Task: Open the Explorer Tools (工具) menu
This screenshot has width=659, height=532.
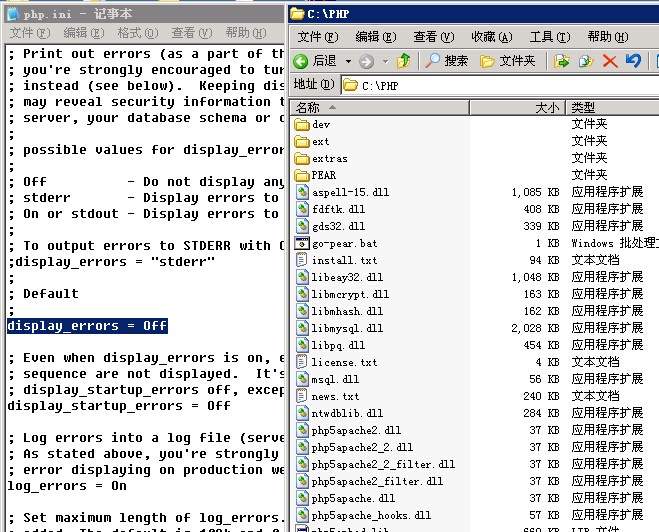Action: point(549,36)
